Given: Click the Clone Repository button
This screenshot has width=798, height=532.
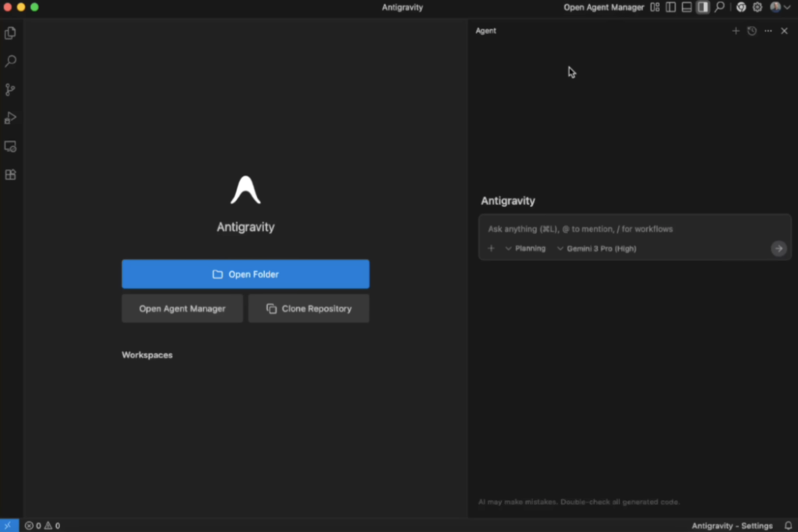Looking at the screenshot, I should [x=308, y=308].
